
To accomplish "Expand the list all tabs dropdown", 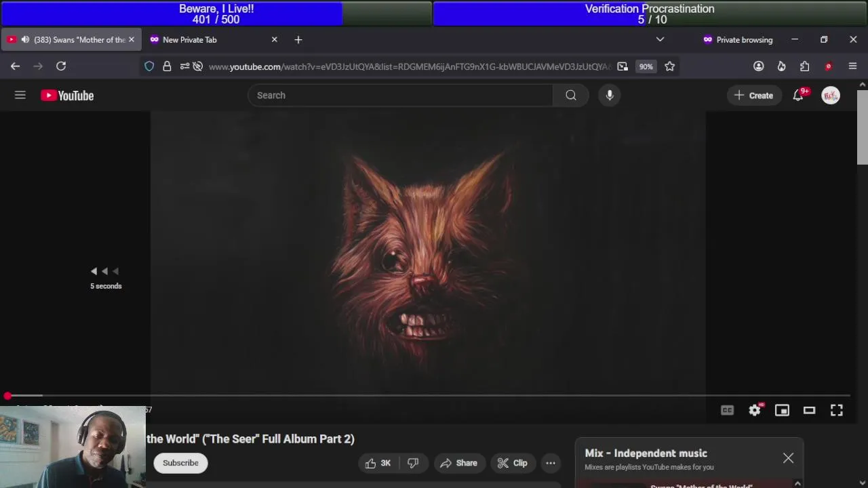I will [x=660, y=40].
